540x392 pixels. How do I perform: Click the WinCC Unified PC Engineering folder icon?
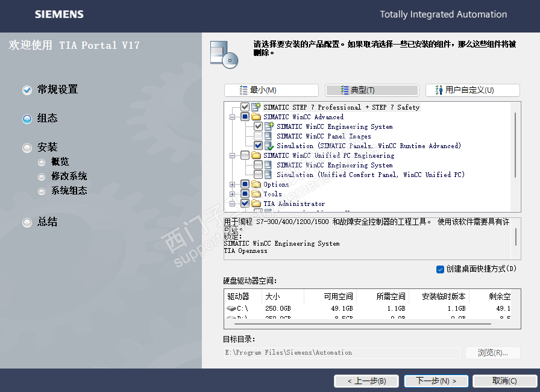256,155
